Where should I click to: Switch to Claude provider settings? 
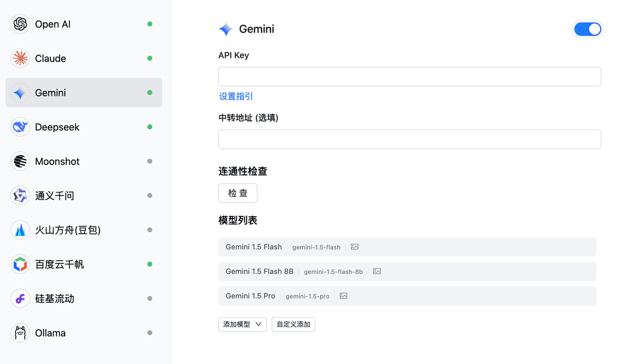point(84,58)
